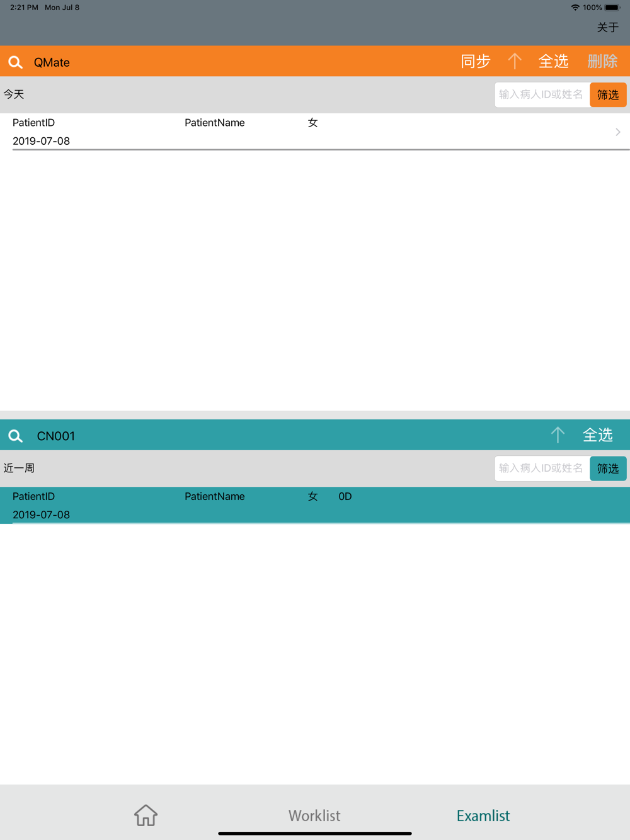
Task: Tap the search icon in the teal CN001 bar
Action: pyautogui.click(x=15, y=436)
